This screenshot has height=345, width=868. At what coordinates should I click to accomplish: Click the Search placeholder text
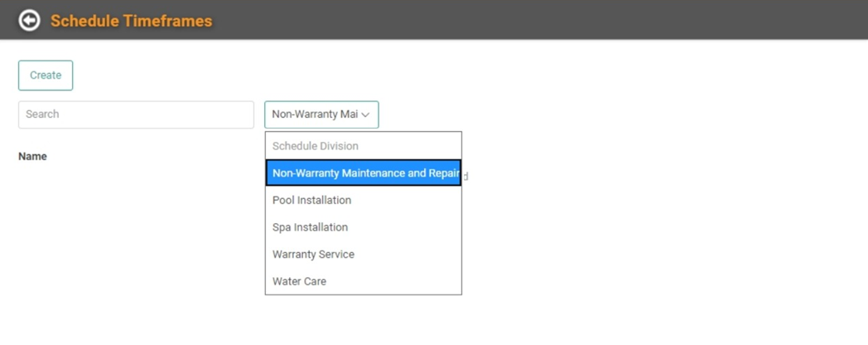42,114
